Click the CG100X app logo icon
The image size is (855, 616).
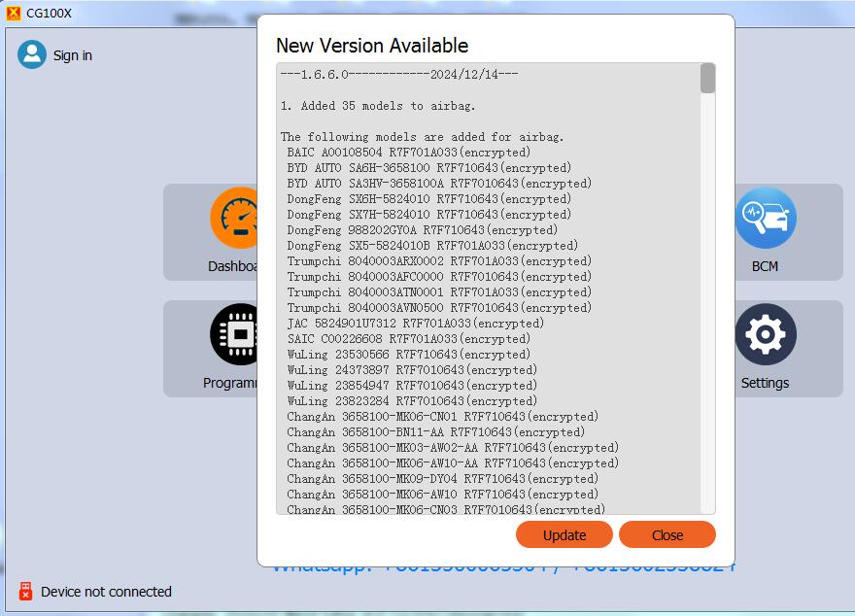13,13
